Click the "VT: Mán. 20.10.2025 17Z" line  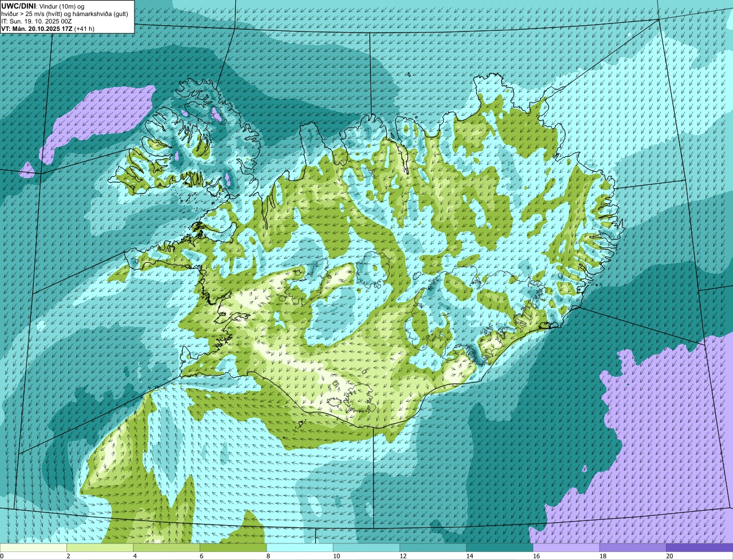[37, 29]
